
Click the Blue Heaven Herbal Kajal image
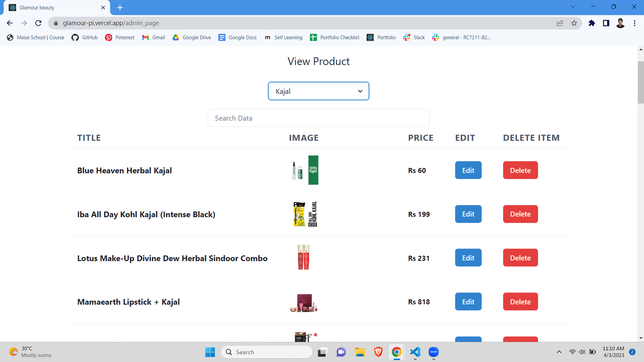click(x=304, y=170)
